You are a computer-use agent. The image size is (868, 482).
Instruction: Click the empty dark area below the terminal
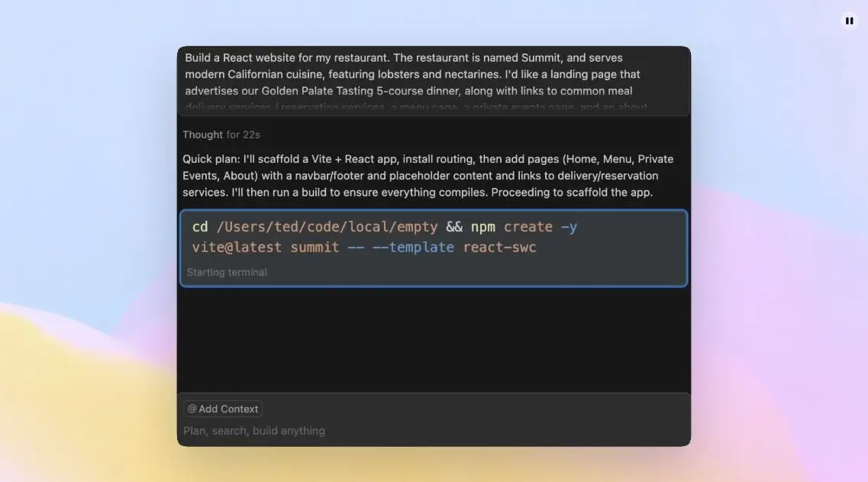(434, 340)
